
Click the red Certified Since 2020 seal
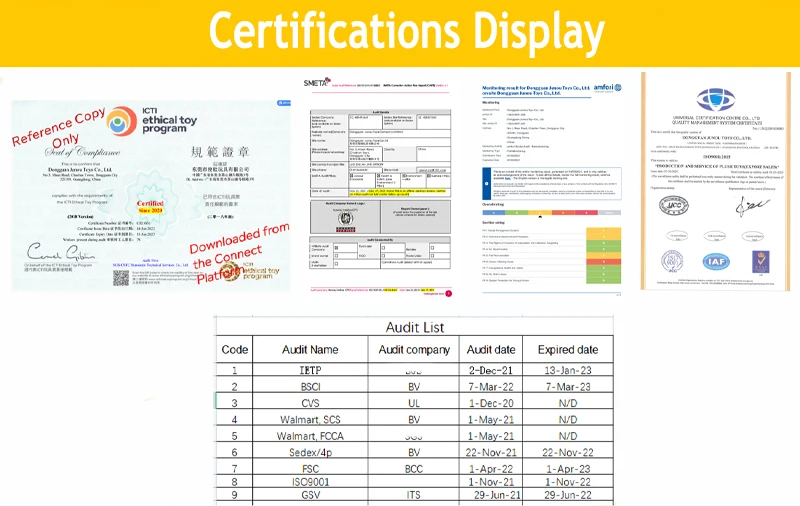(x=150, y=206)
